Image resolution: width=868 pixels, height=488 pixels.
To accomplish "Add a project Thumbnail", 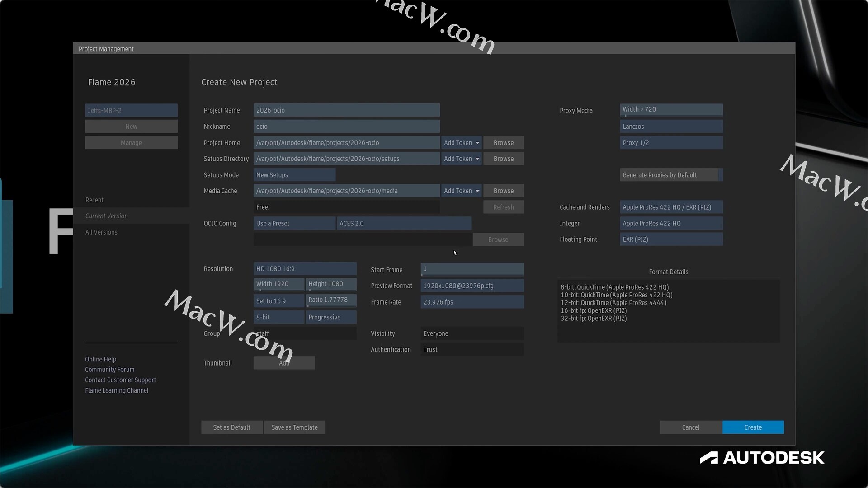I will 284,363.
